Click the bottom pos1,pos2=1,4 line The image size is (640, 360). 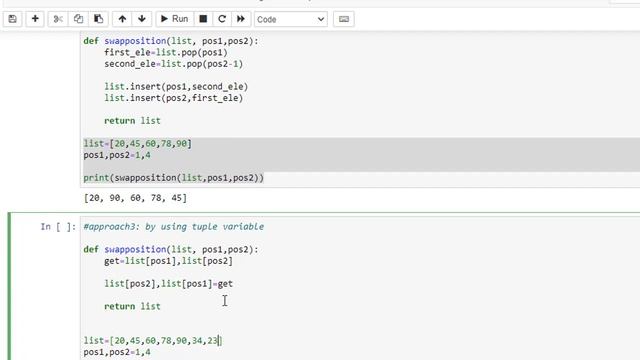point(117,352)
